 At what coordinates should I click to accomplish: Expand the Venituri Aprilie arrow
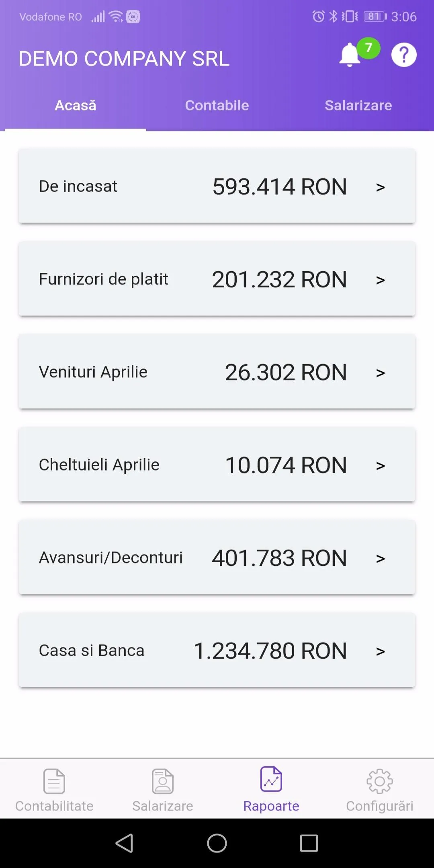tap(381, 373)
